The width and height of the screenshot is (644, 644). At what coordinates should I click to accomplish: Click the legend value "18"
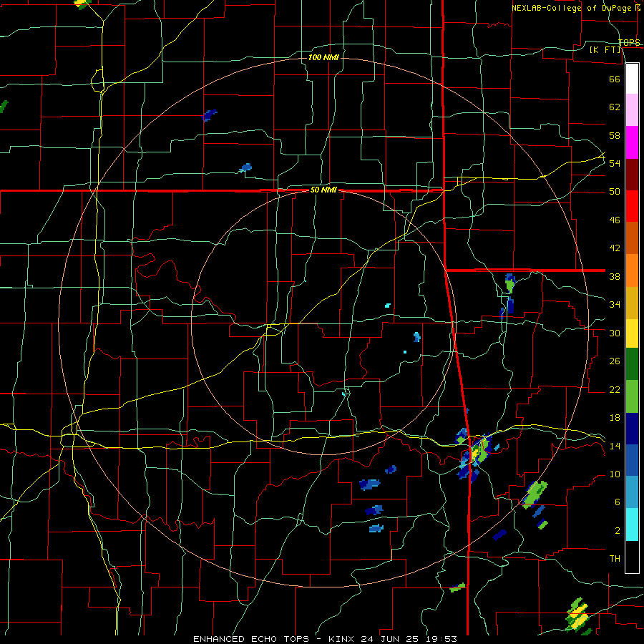[615, 418]
